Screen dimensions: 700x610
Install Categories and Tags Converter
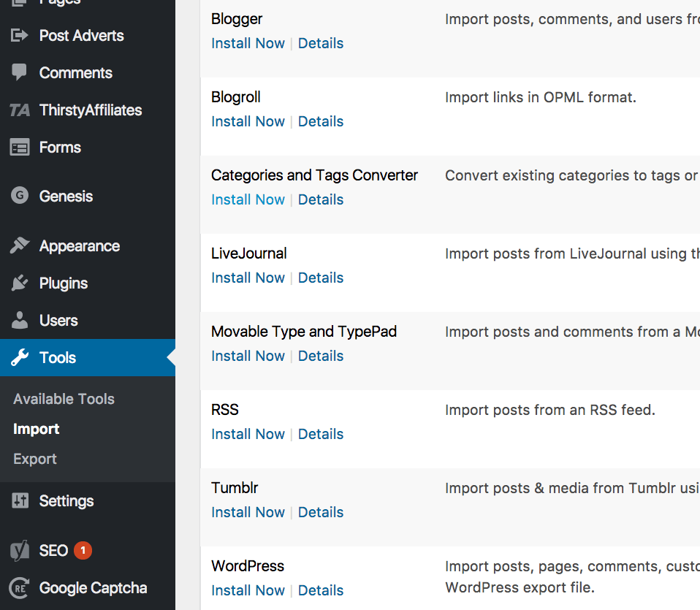tap(248, 199)
